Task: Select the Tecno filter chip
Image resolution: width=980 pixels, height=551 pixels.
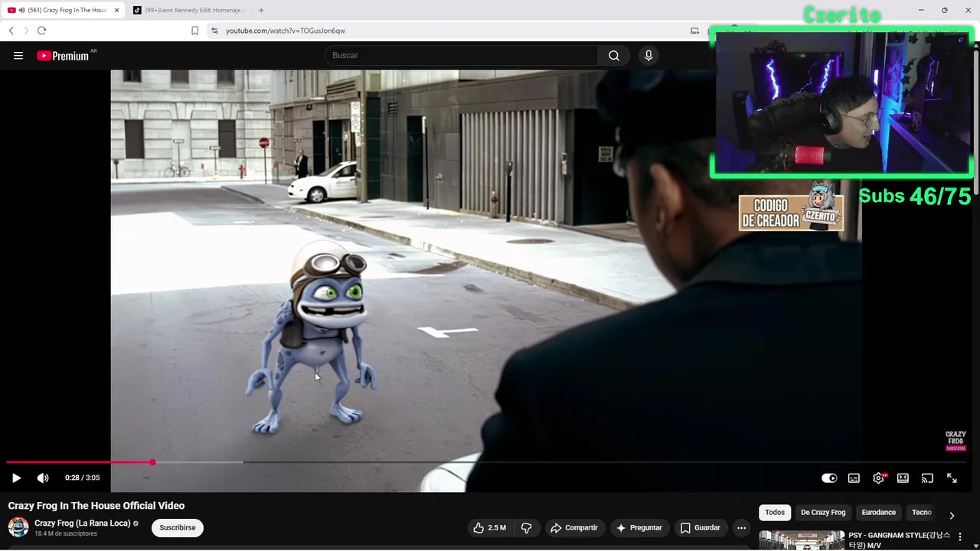Action: pos(922,512)
